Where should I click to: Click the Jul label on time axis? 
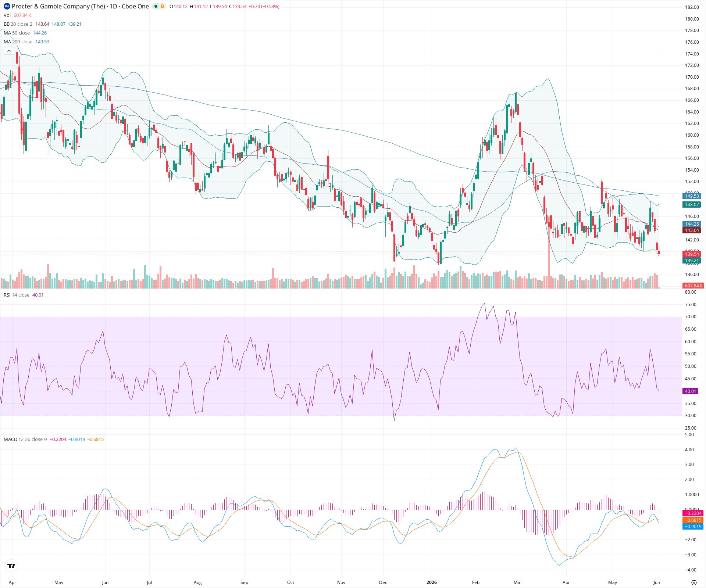point(149,582)
